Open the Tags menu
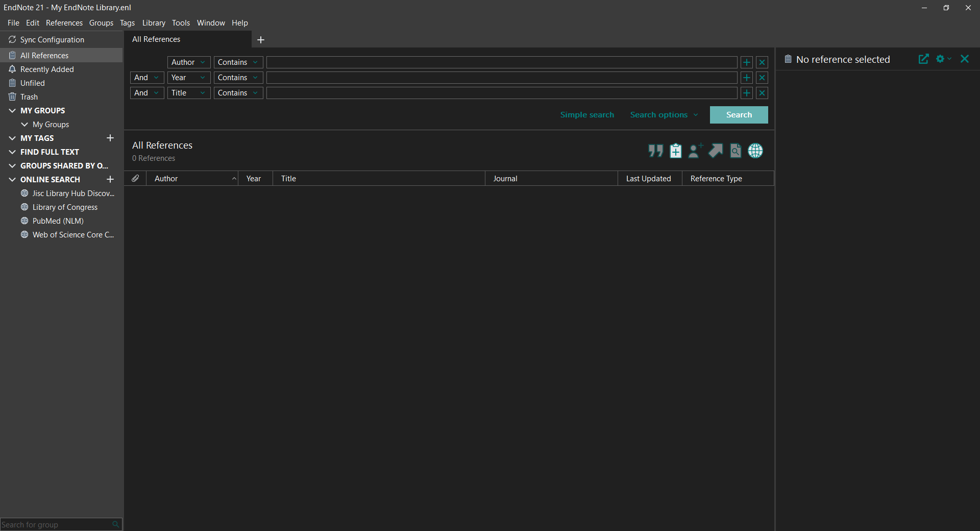This screenshot has width=980, height=531. coord(127,23)
